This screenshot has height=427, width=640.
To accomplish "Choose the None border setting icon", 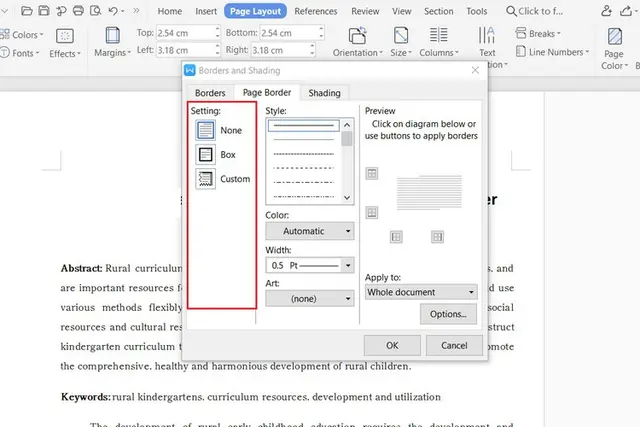I will [205, 130].
